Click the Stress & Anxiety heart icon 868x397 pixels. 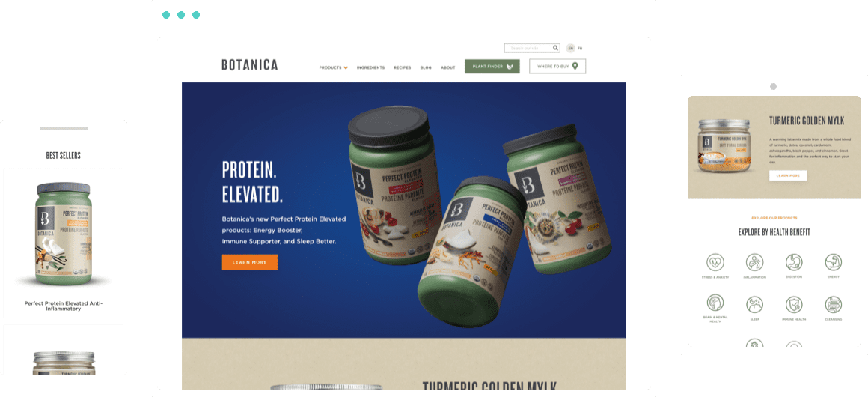tap(715, 261)
